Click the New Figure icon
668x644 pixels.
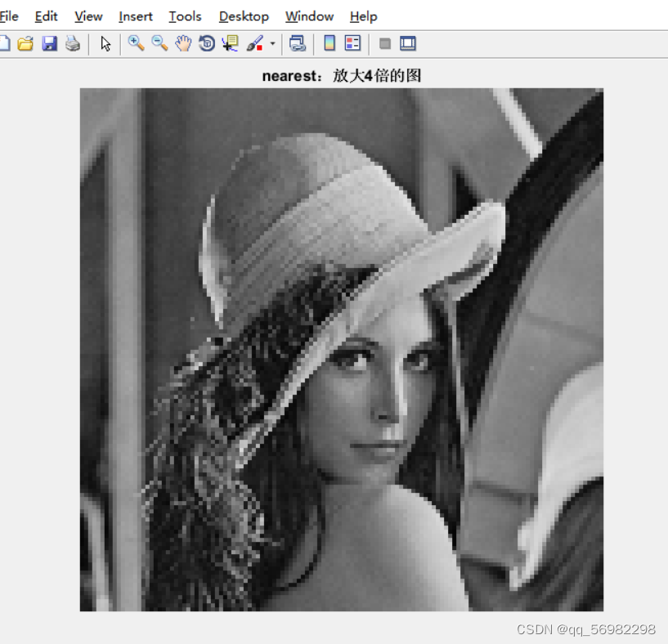(4, 43)
